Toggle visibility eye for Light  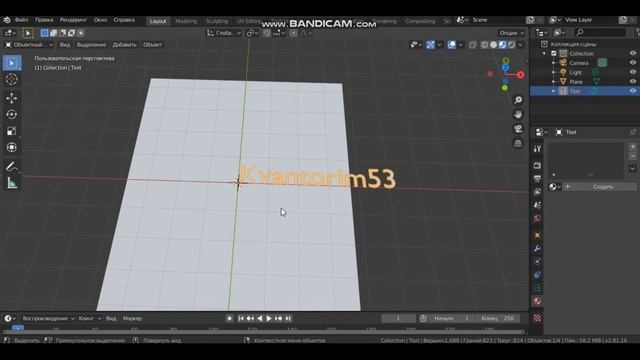pyautogui.click(x=633, y=72)
